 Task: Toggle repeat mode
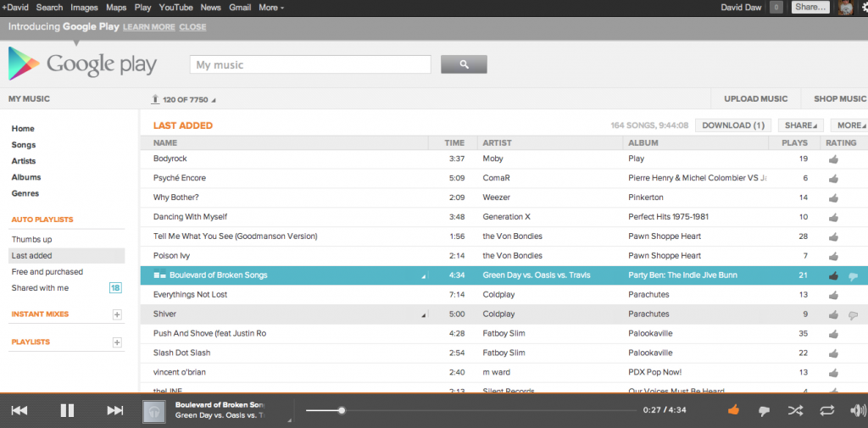click(826, 410)
